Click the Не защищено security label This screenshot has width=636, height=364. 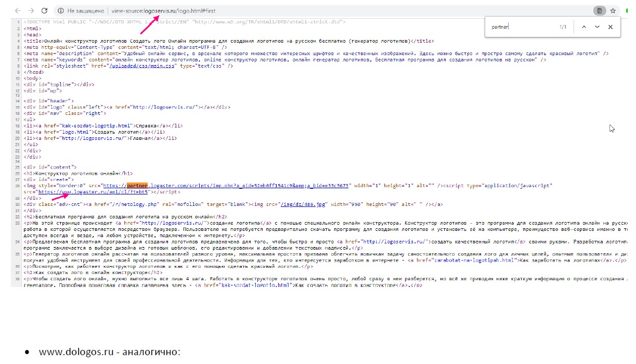(x=86, y=10)
